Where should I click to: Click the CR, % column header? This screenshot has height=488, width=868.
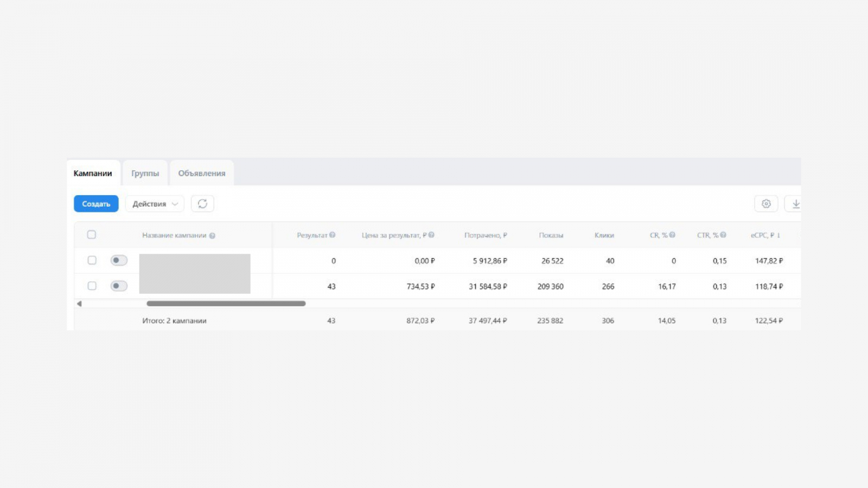click(x=659, y=235)
